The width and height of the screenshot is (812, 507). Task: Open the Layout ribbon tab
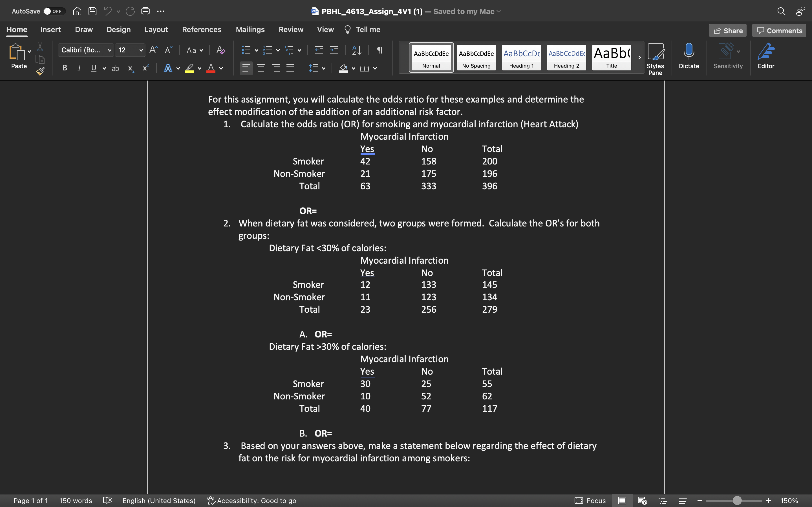pyautogui.click(x=156, y=30)
